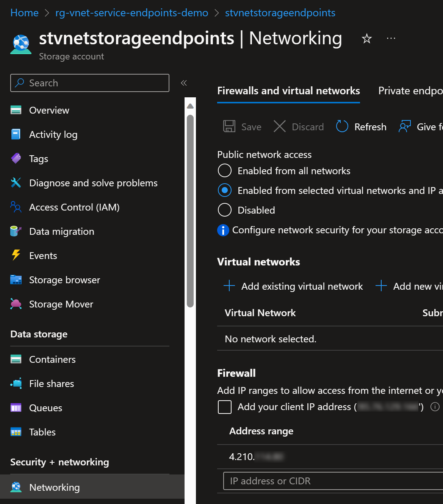This screenshot has height=504, width=443.
Task: Click the Containers icon
Action: [16, 359]
